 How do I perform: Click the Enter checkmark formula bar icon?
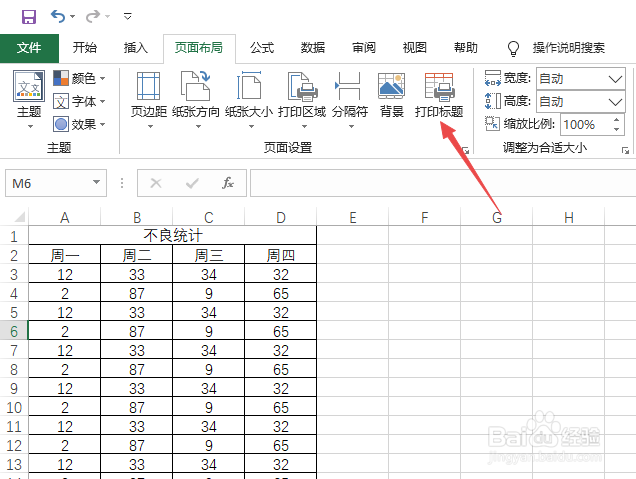pyautogui.click(x=192, y=183)
